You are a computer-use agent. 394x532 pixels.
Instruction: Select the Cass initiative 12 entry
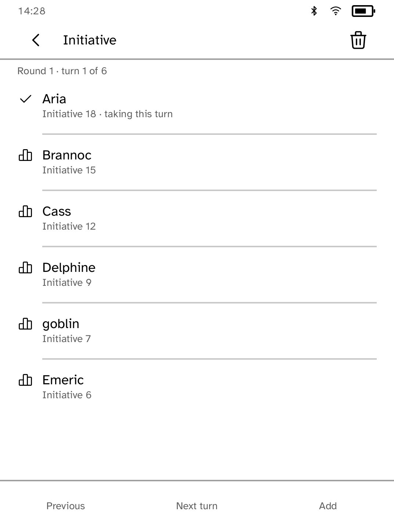pyautogui.click(x=197, y=219)
